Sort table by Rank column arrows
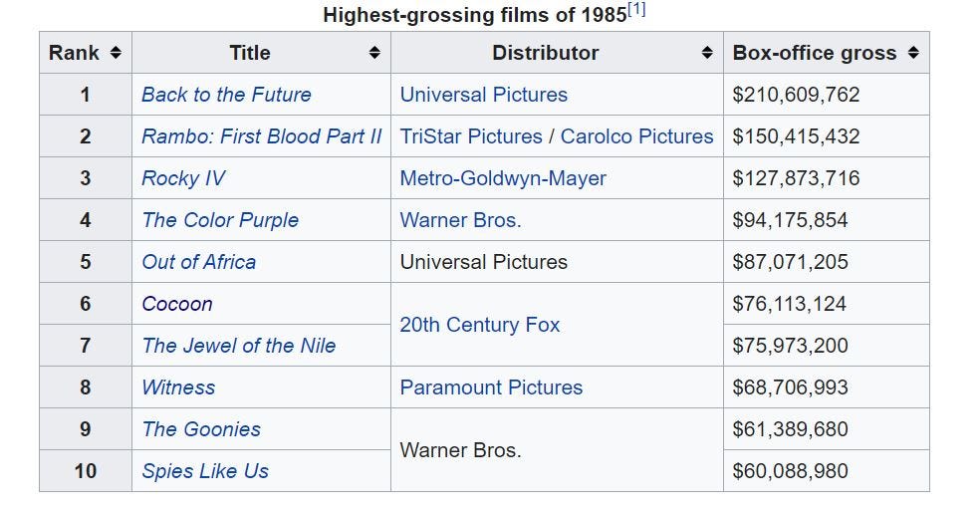This screenshot has height=515, width=980. coord(116,53)
